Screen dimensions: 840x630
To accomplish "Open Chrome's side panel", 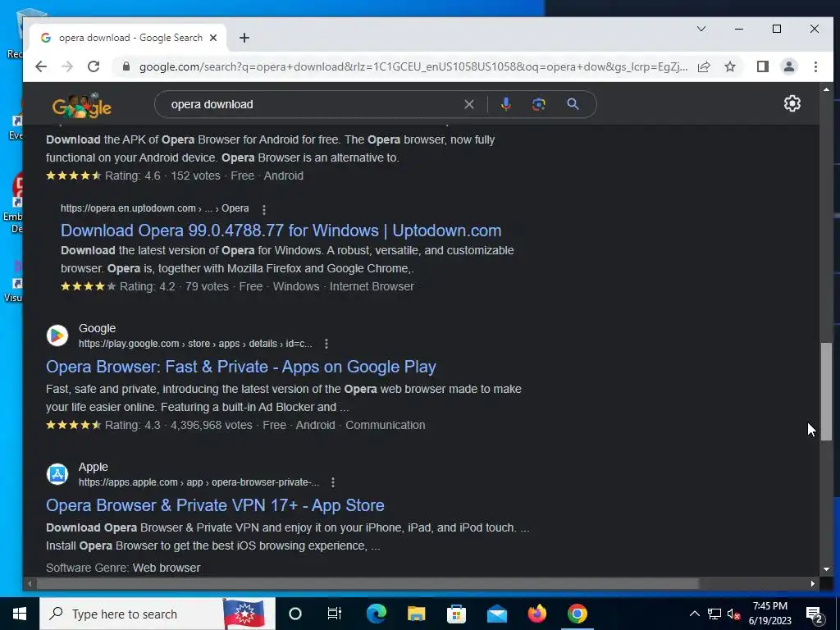I will coord(762,66).
